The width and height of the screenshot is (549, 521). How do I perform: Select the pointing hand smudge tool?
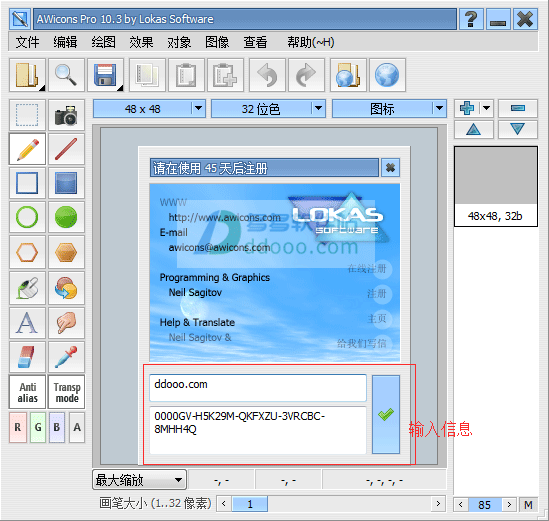click(66, 323)
